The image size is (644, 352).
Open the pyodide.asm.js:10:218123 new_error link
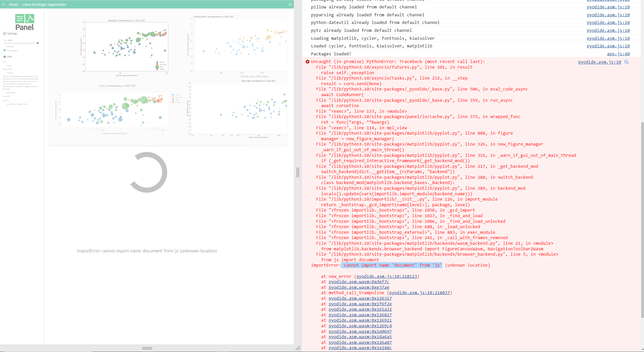coord(386,276)
